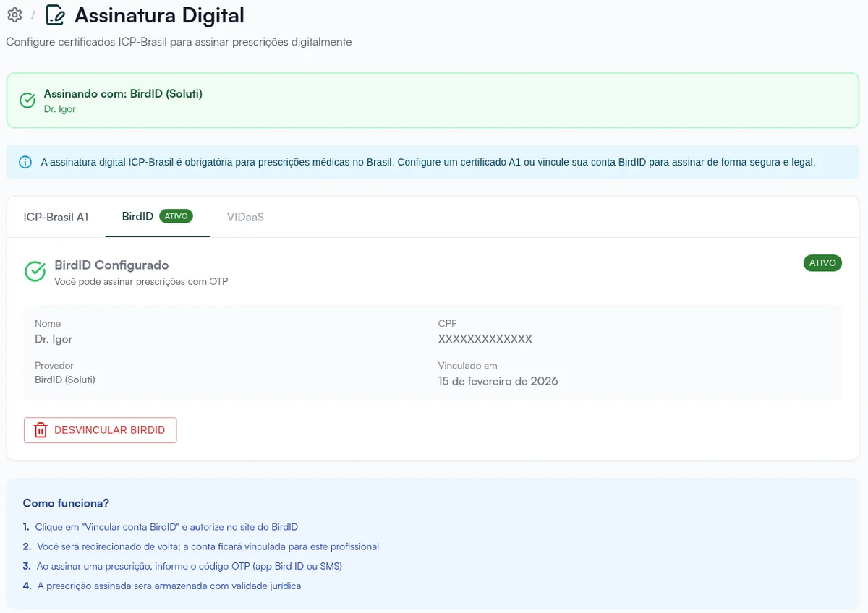Select the Provedor BirdID (Soluti) entry

click(65, 379)
